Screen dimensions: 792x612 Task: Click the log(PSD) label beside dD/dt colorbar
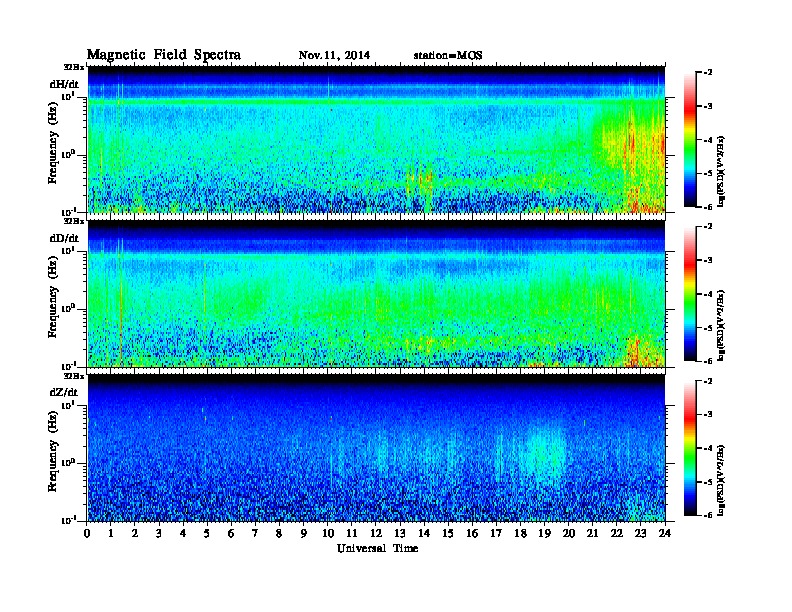tap(721, 325)
